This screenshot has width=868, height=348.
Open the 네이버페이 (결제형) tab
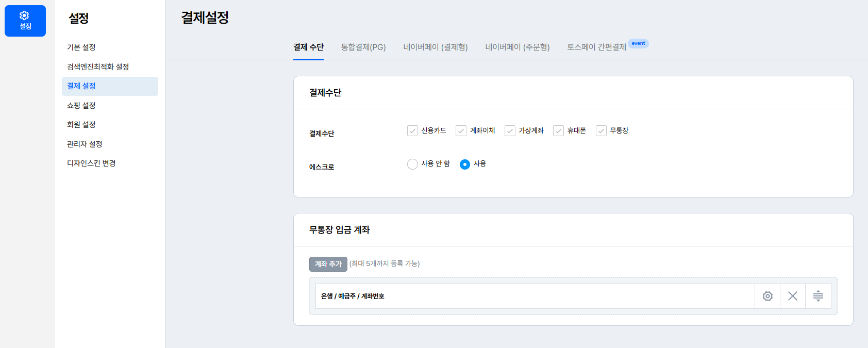click(436, 47)
